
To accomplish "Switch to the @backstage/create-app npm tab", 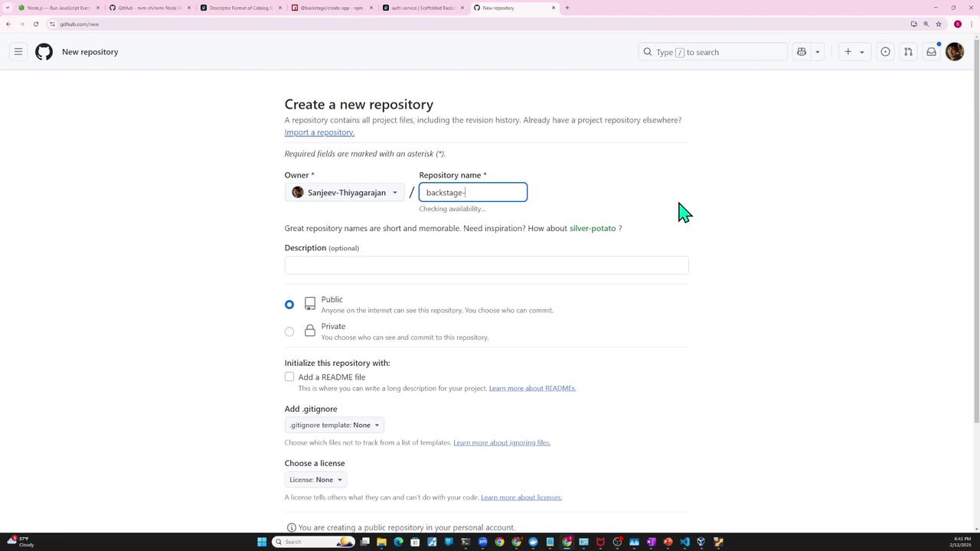I will tap(332, 8).
